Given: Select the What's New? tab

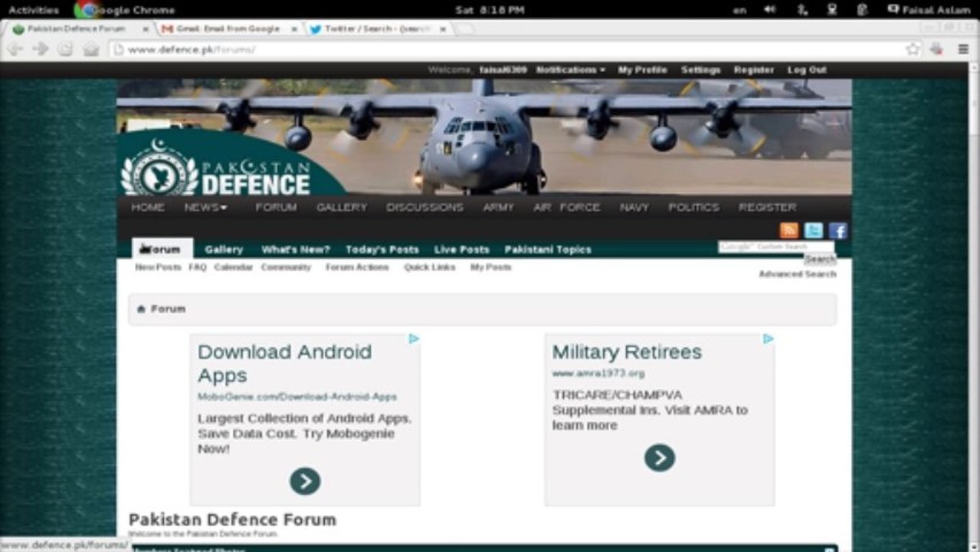Looking at the screenshot, I should point(296,249).
